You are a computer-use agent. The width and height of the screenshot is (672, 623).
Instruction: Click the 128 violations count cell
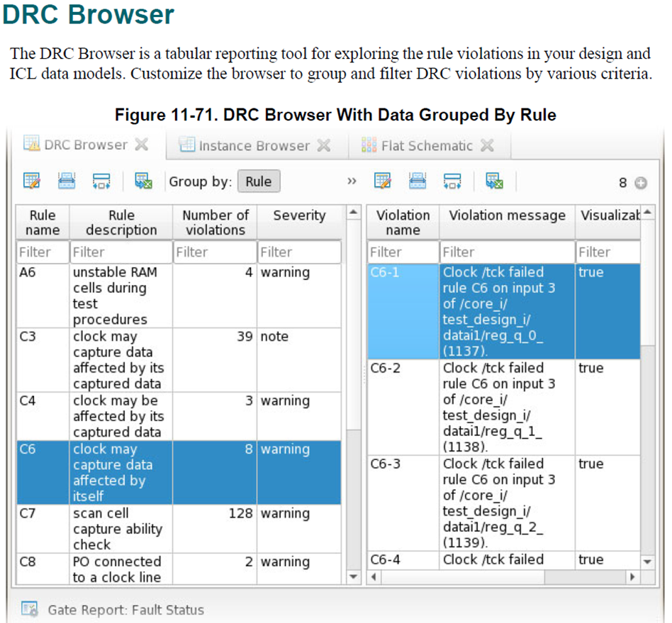coord(215,529)
